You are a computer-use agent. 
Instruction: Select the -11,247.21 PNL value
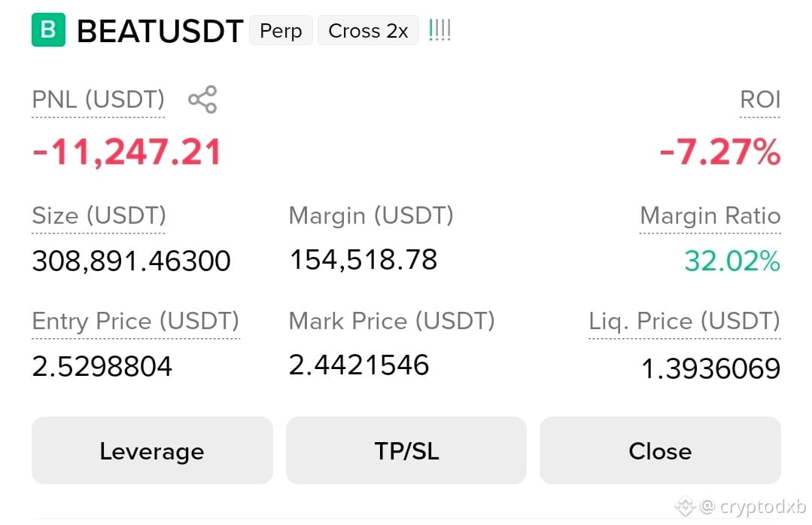tap(127, 152)
